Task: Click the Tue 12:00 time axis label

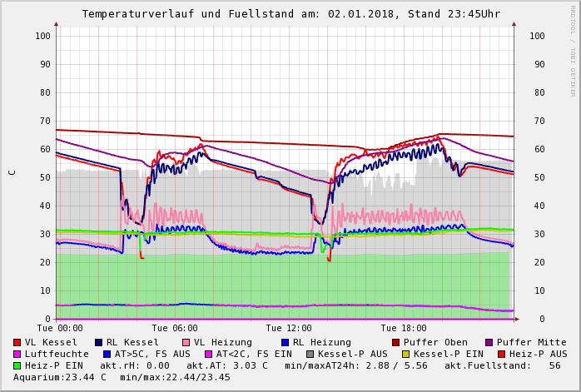Action: pos(289,329)
